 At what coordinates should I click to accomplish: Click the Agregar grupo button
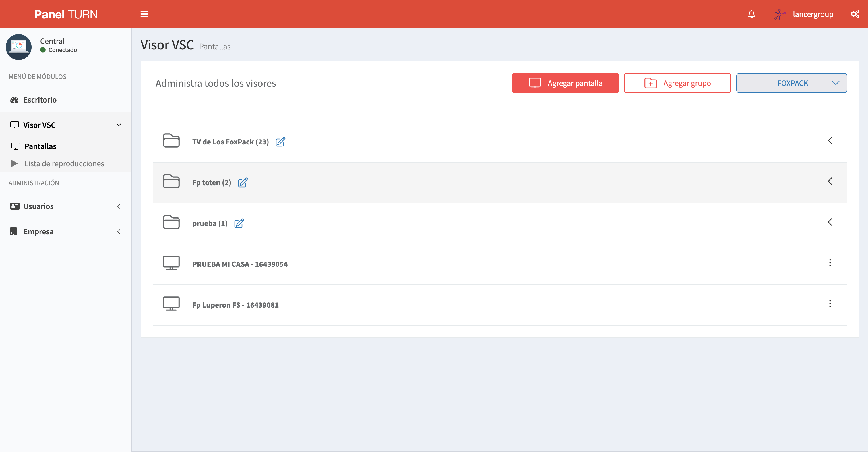[x=677, y=83]
